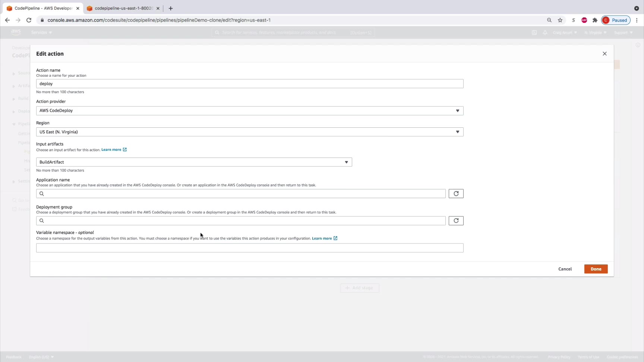Open the Input artifacts BuildArtifact dropdown
The height and width of the screenshot is (362, 644).
194,162
